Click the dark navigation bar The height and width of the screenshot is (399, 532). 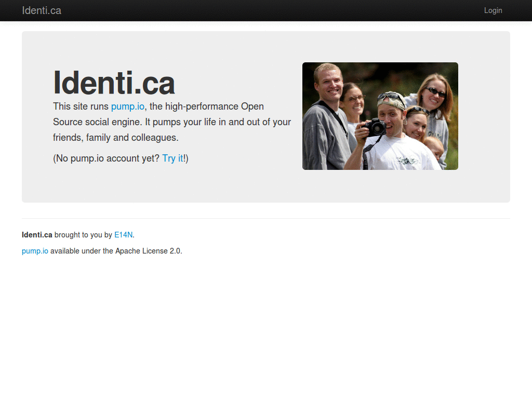(x=266, y=10)
